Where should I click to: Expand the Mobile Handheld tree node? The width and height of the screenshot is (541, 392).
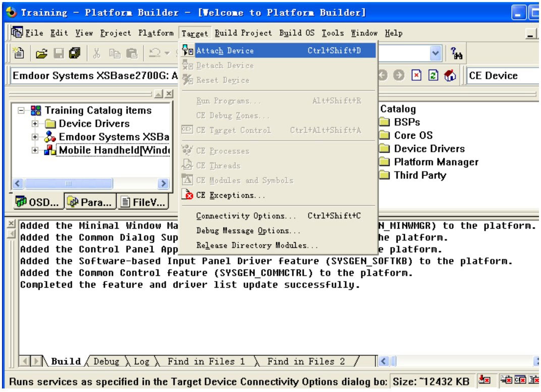click(x=35, y=150)
